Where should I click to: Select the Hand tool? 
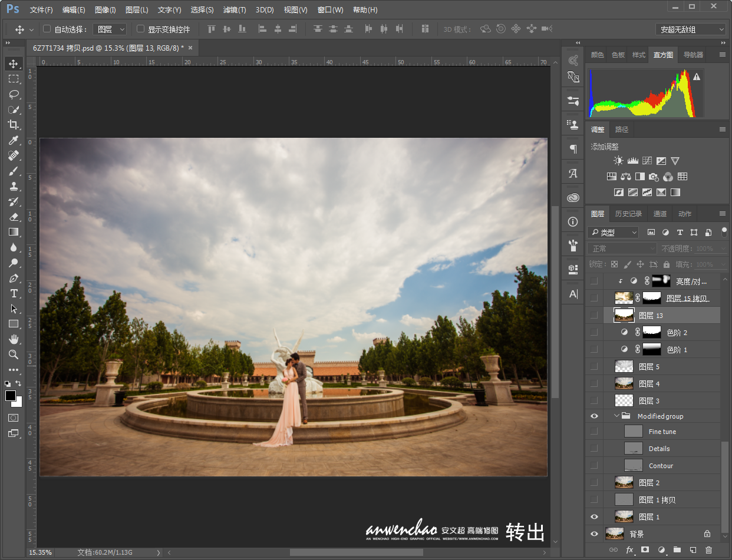pyautogui.click(x=14, y=339)
